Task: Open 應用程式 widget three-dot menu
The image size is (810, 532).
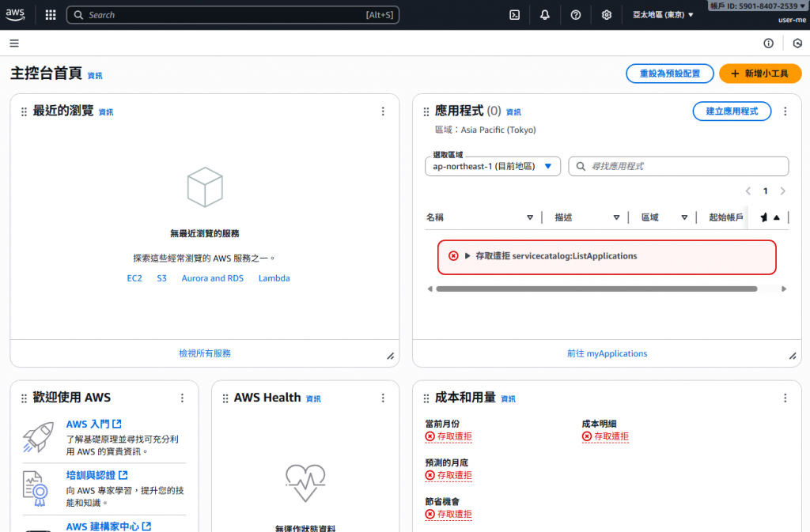Action: pos(785,111)
